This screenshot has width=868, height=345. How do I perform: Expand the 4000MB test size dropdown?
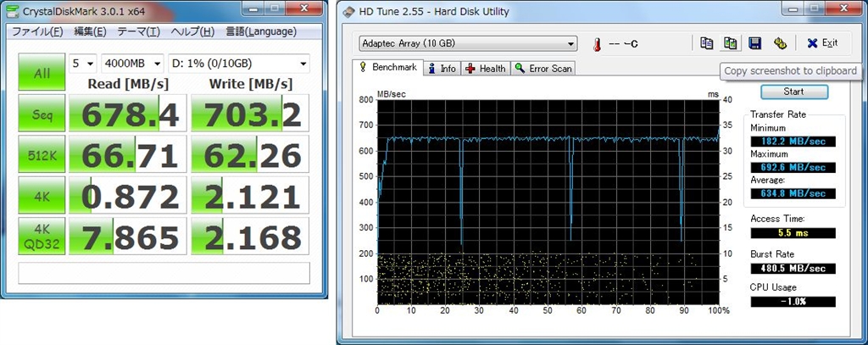133,64
